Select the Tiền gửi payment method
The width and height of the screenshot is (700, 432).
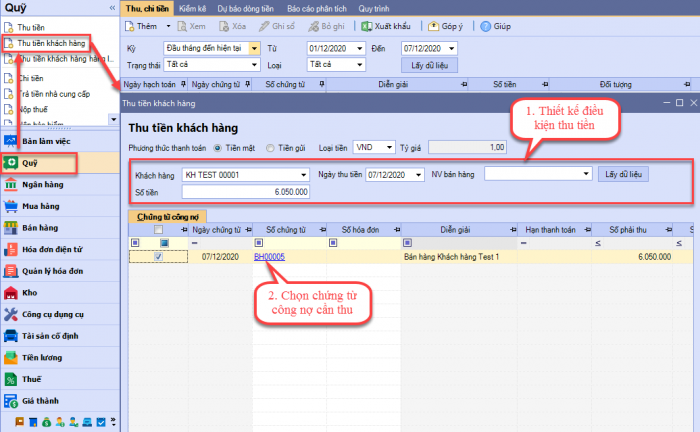click(x=269, y=147)
